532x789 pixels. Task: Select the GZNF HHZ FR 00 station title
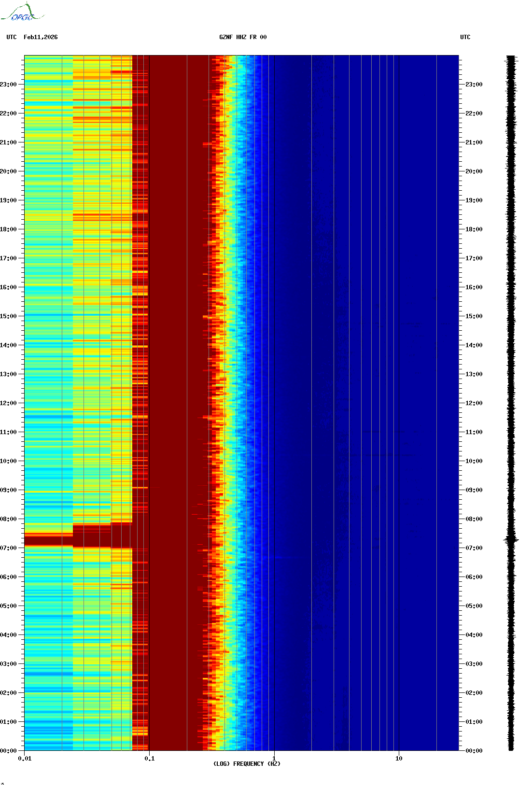242,37
